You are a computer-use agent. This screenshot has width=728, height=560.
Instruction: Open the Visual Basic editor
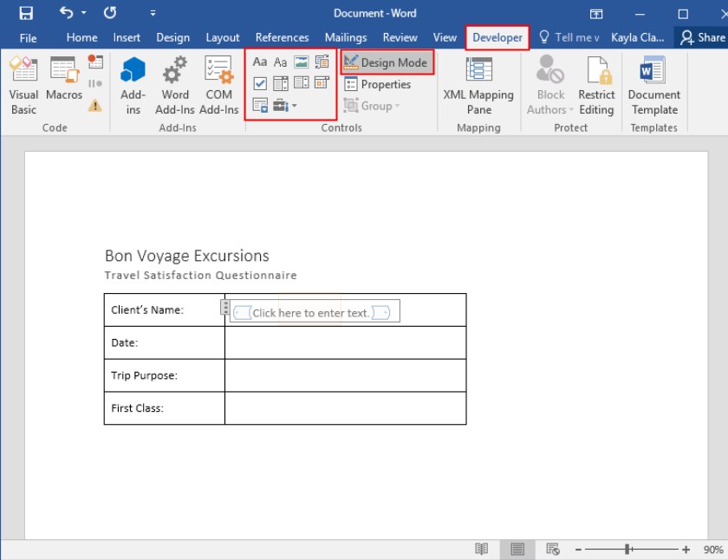[23, 84]
